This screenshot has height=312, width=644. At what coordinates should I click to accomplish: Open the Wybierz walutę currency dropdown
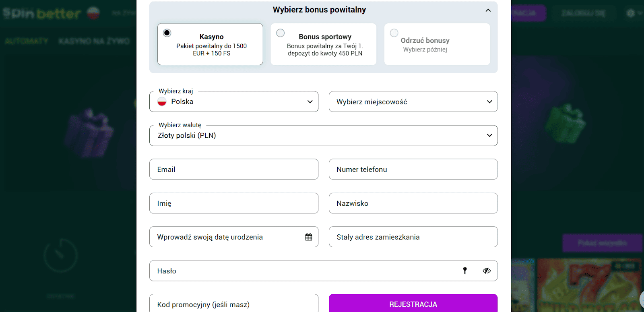(323, 136)
